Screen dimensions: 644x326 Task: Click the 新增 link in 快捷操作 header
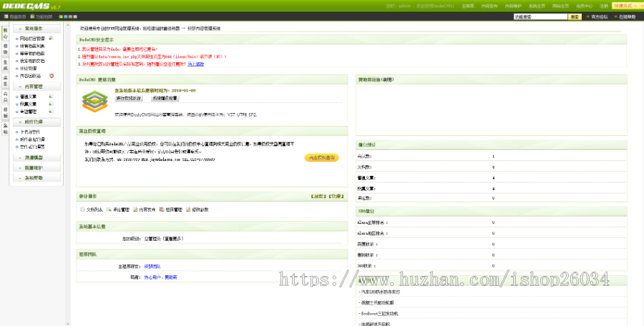318,197
